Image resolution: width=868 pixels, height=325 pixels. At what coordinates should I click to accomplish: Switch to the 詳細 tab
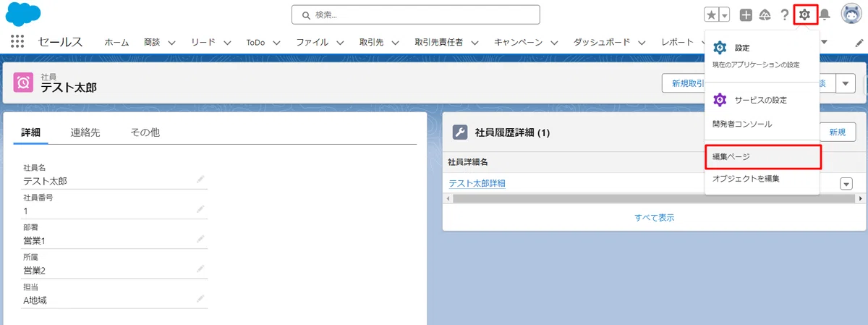(x=30, y=132)
